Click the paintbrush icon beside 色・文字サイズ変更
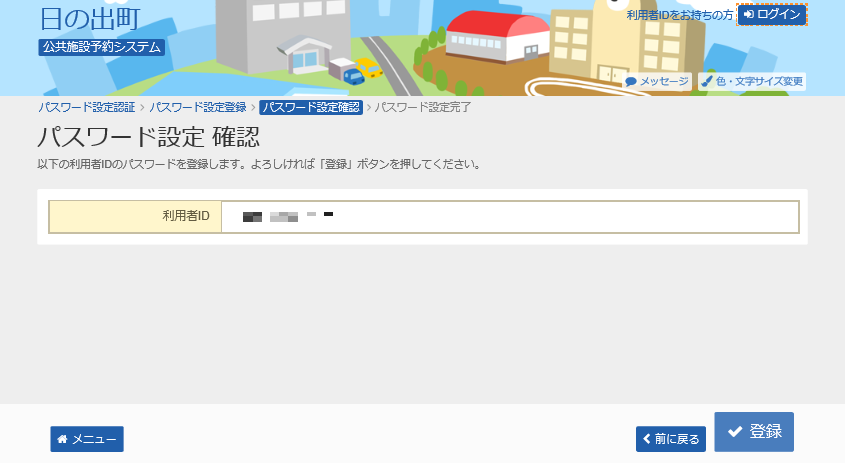 707,81
